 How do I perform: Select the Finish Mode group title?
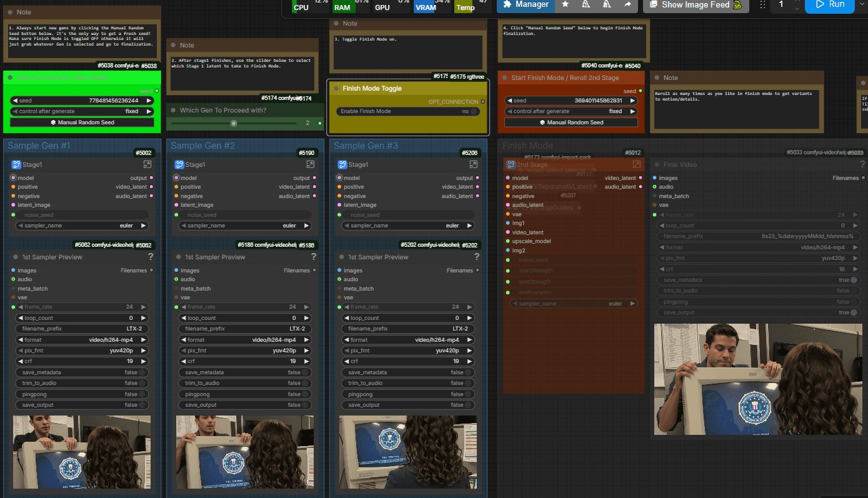click(527, 146)
